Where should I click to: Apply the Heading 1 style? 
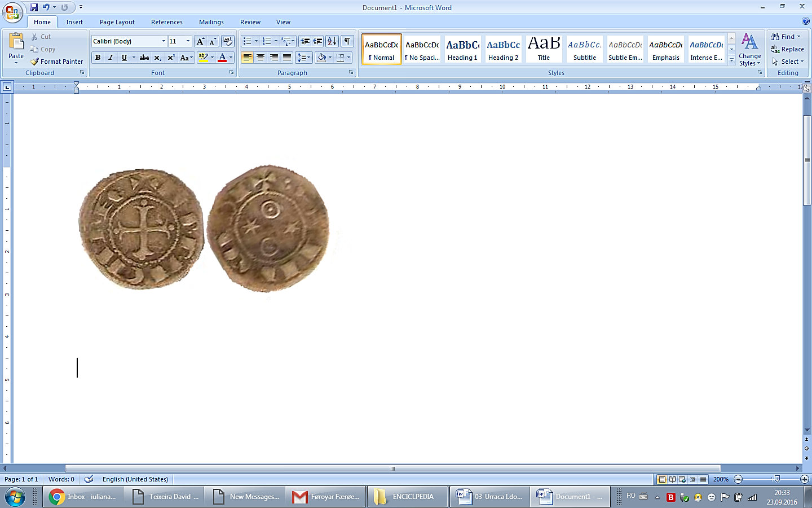[462, 49]
